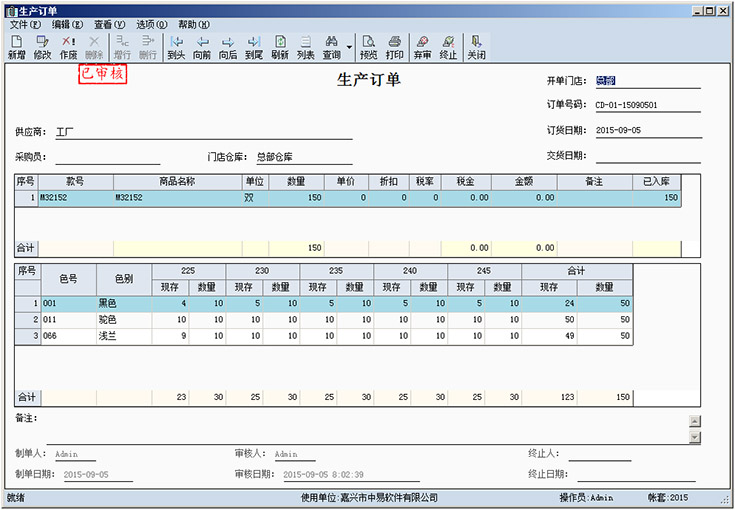The width and height of the screenshot is (735, 510).
Task: Click the 作废 (Void) toolbar icon
Action: pyautogui.click(x=68, y=47)
